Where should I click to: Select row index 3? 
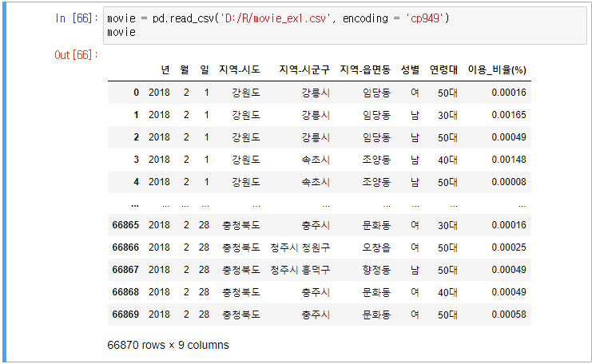tap(137, 160)
